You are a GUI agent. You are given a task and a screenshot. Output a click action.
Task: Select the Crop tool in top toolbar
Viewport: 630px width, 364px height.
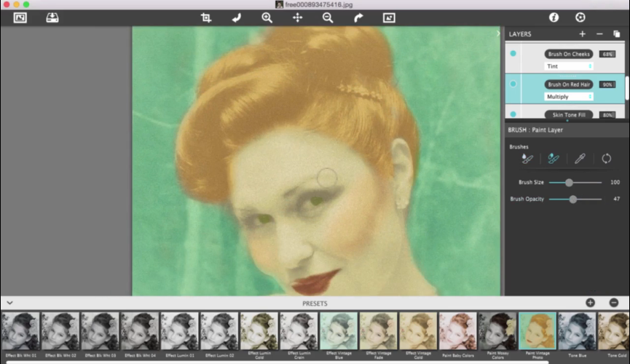[206, 17]
